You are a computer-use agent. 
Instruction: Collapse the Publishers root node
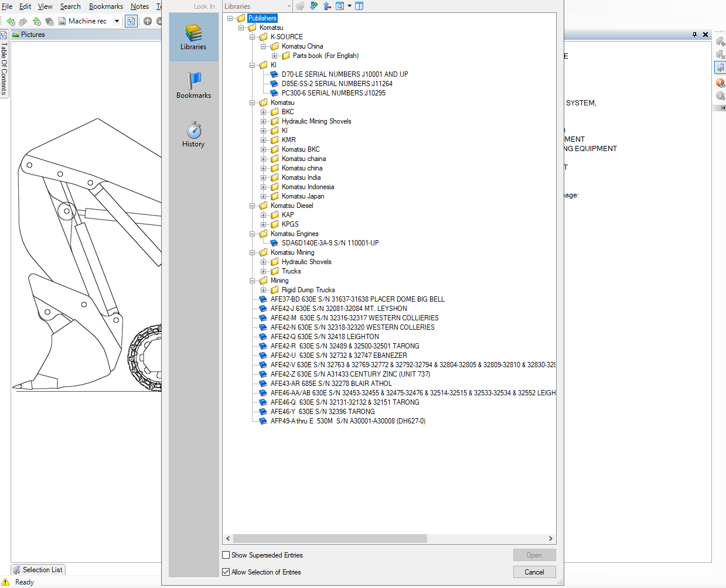coord(230,18)
